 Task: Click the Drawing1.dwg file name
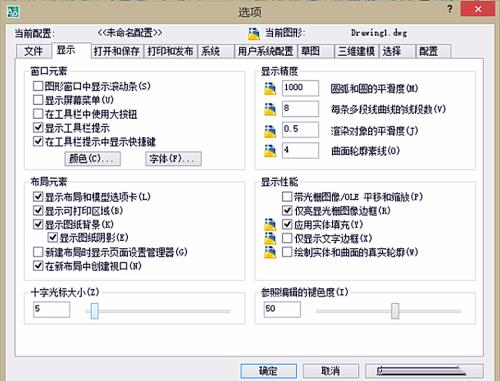pos(379,33)
